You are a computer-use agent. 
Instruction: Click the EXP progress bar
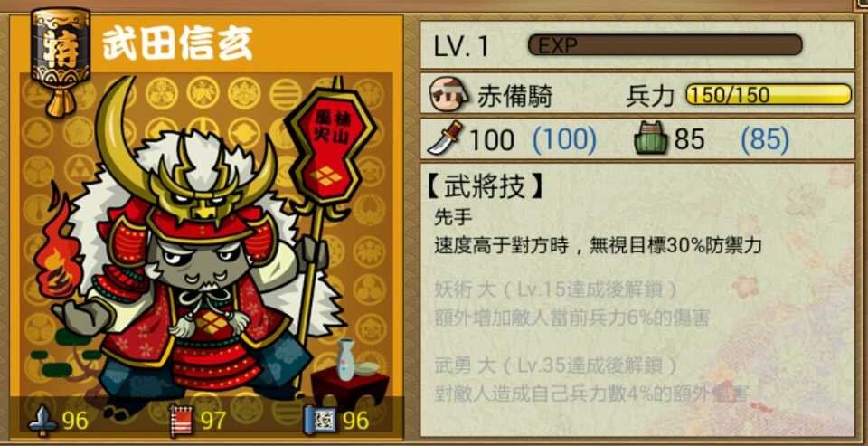tap(665, 45)
